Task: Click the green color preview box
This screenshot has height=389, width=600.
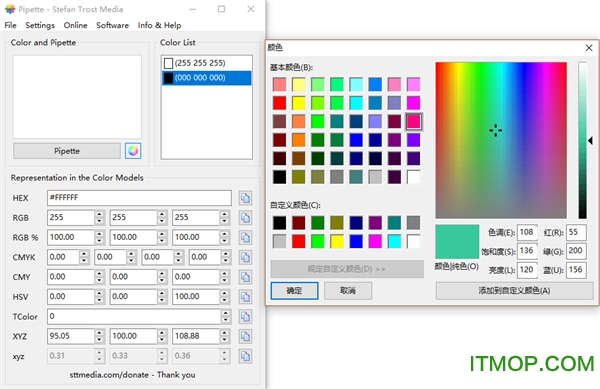Action: coord(457,242)
